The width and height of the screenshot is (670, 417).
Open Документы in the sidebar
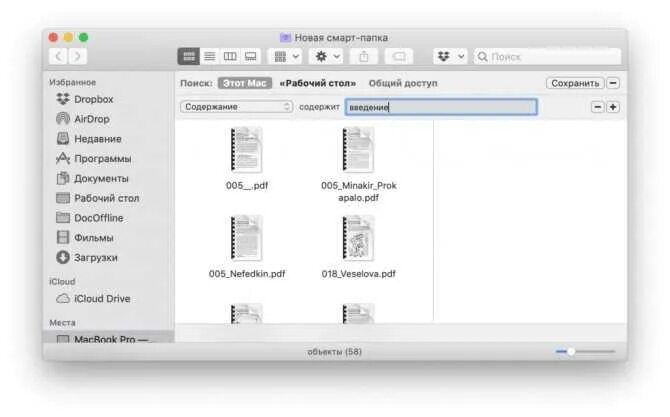click(93, 178)
